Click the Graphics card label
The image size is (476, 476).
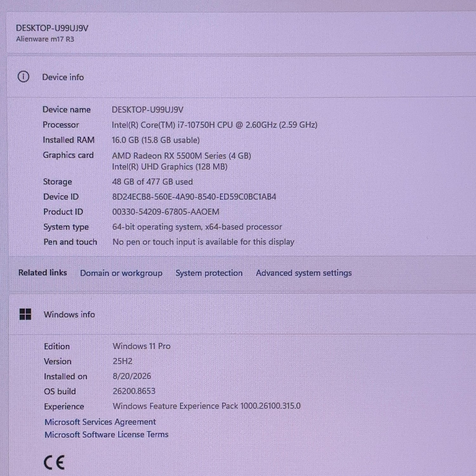point(68,155)
